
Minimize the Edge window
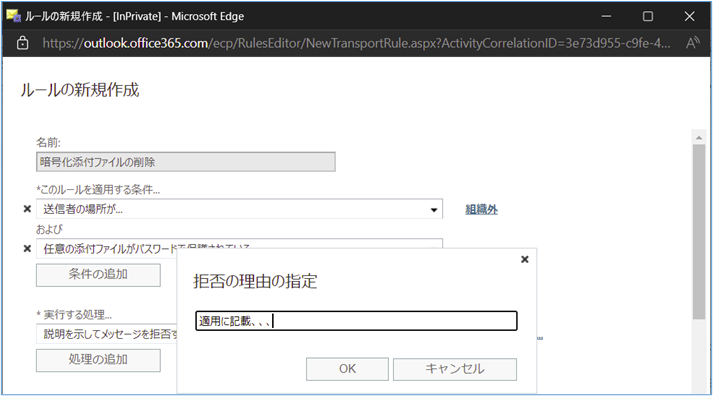point(606,16)
